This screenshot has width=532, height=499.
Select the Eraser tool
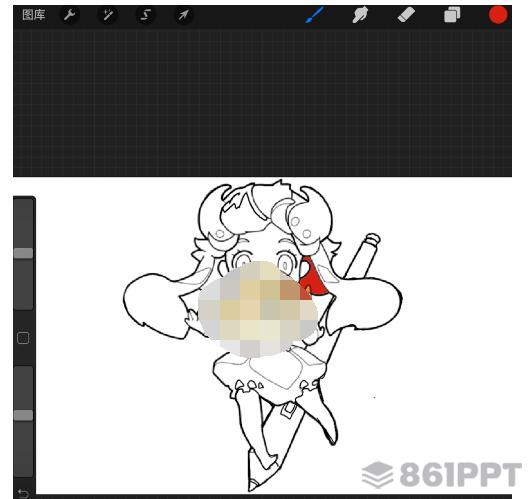406,15
